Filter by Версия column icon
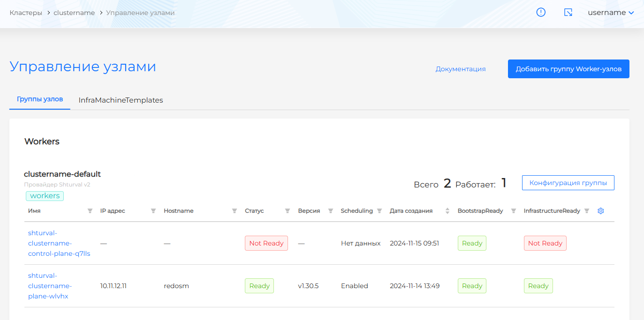 click(x=331, y=211)
